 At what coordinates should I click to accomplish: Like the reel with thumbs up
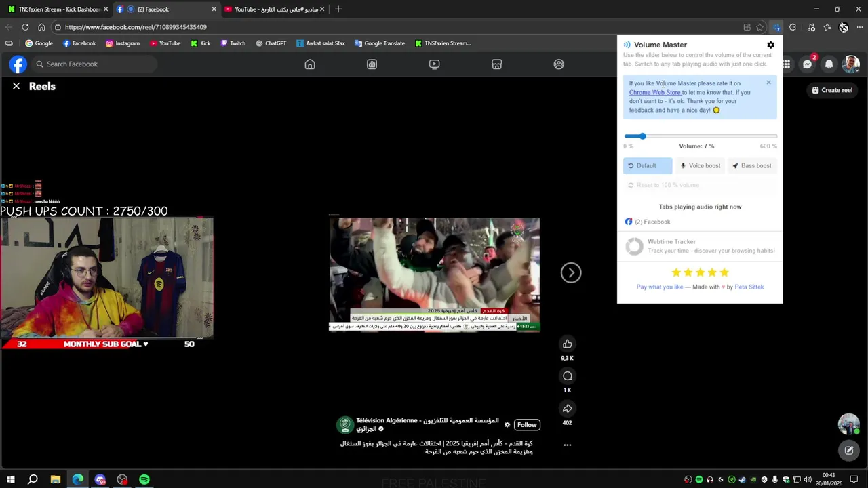tap(568, 344)
